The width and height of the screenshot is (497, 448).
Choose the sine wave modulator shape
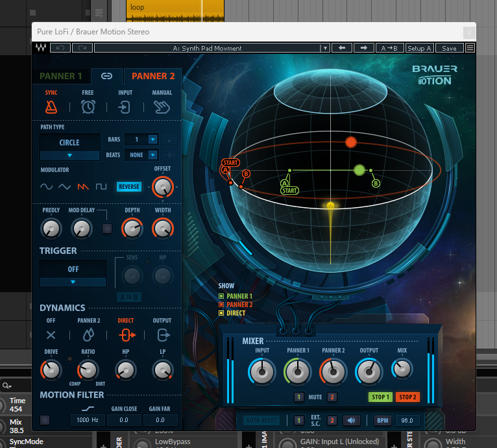(x=46, y=186)
